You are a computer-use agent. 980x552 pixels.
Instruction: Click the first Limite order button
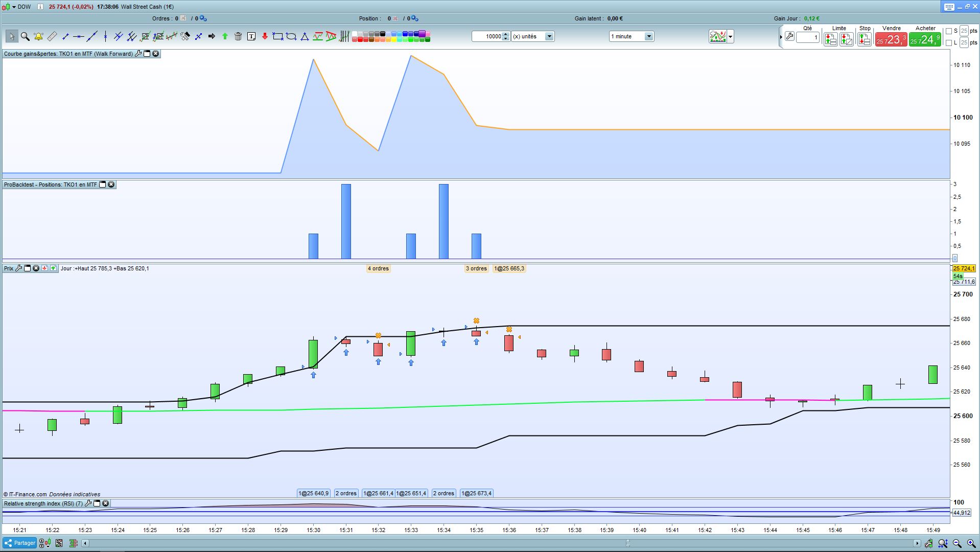(x=830, y=39)
